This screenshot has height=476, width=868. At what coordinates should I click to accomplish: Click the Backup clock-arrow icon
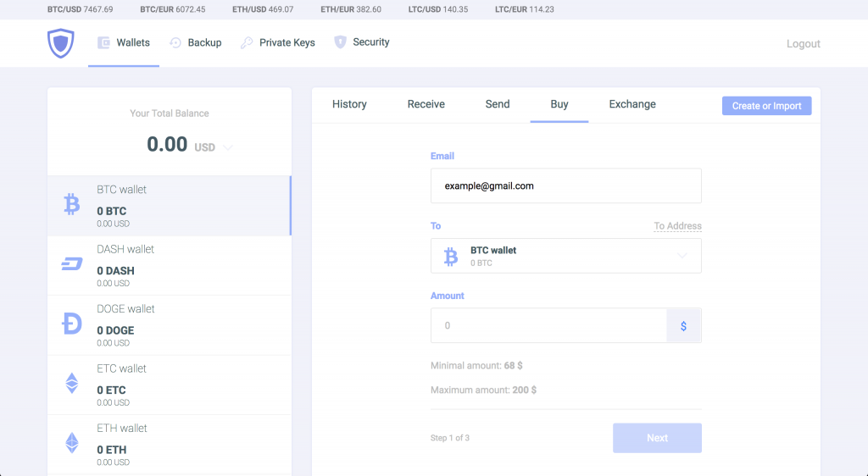[x=175, y=42]
